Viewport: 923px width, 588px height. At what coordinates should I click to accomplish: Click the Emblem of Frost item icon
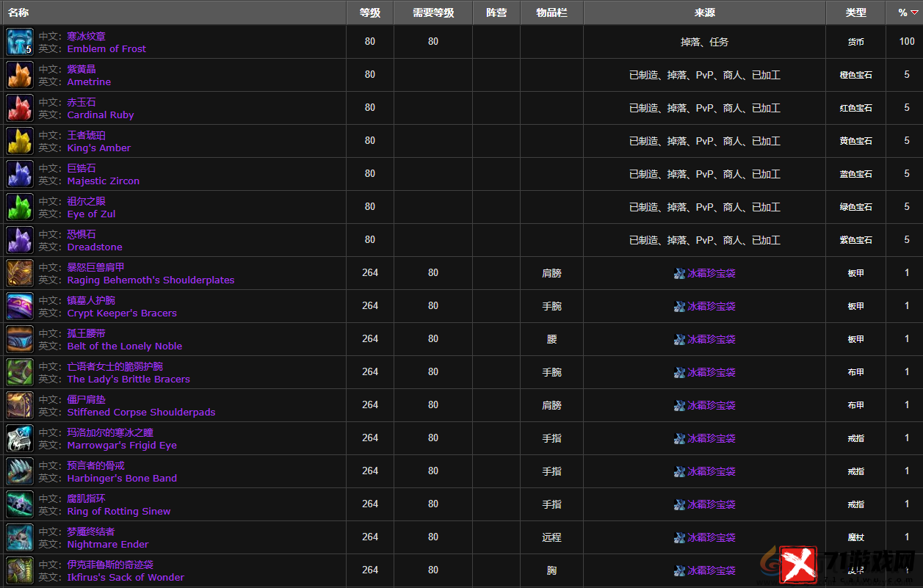20,42
